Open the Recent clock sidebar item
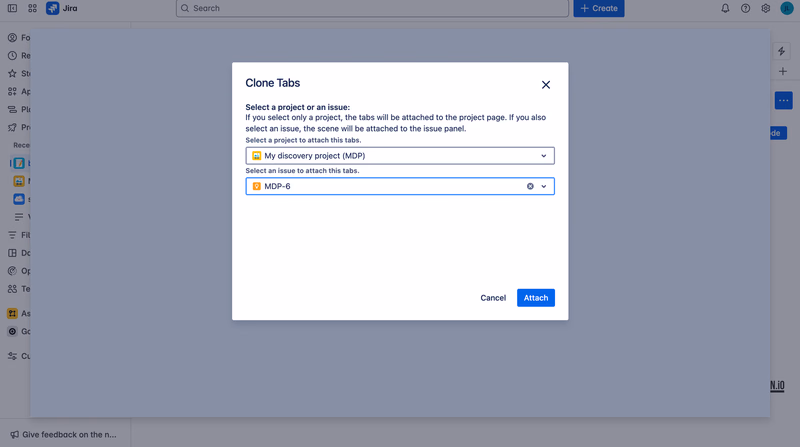 click(x=19, y=56)
